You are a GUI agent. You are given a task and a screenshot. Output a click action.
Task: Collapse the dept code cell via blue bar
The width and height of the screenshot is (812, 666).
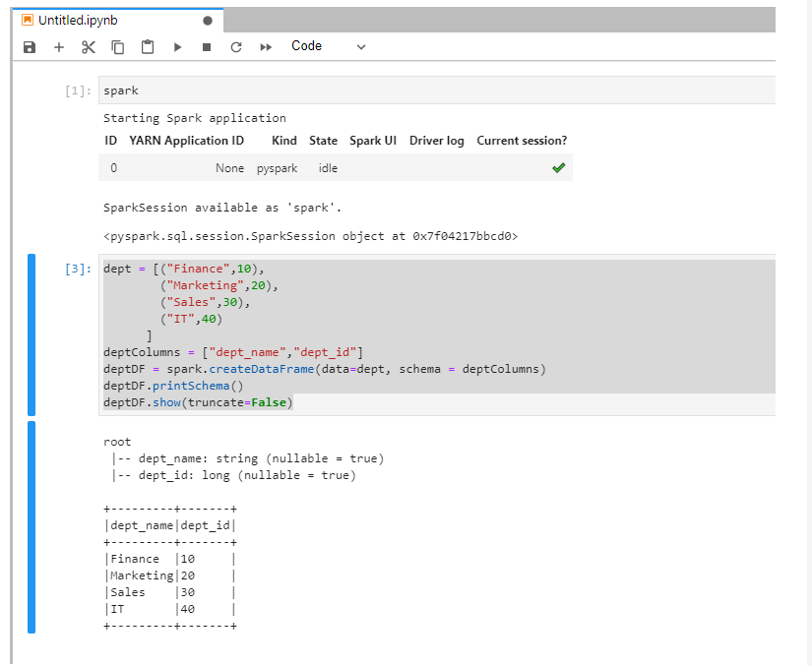[x=31, y=334]
